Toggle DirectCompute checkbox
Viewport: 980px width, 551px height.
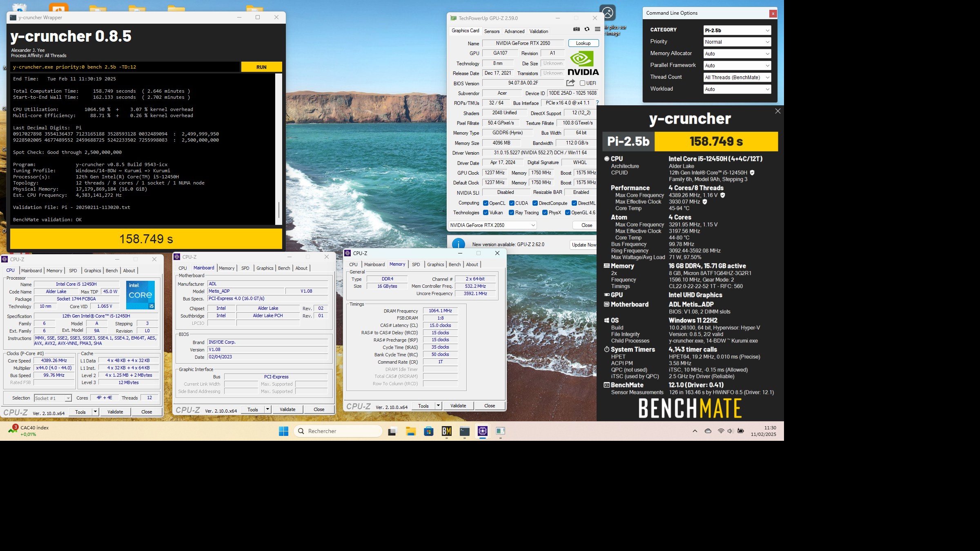535,203
